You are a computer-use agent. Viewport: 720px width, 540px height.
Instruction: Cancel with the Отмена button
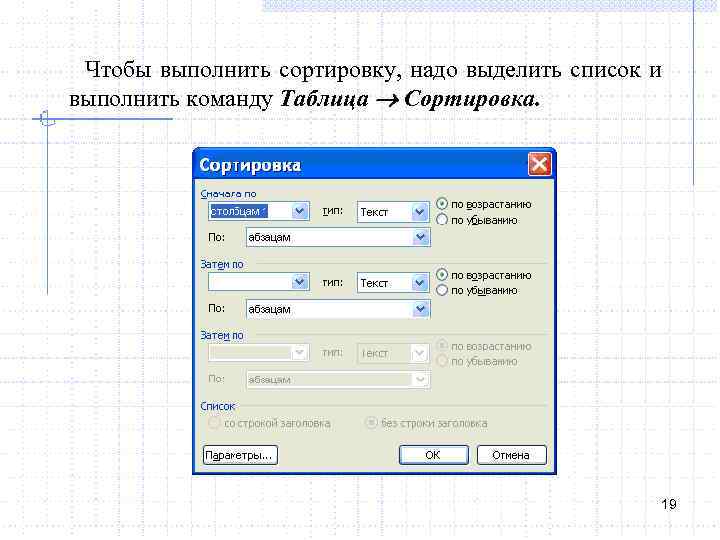[x=512, y=455]
